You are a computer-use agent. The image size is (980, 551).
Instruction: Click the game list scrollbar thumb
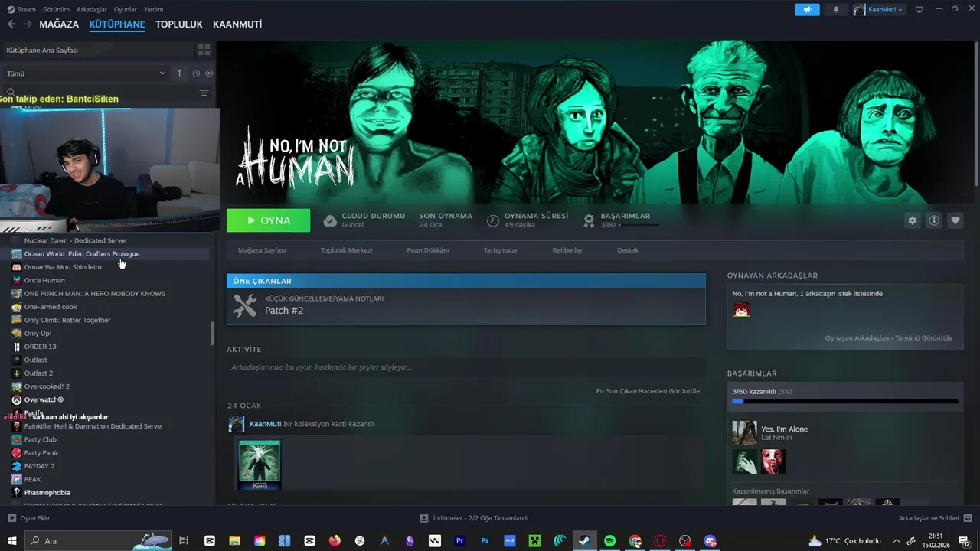(212, 334)
